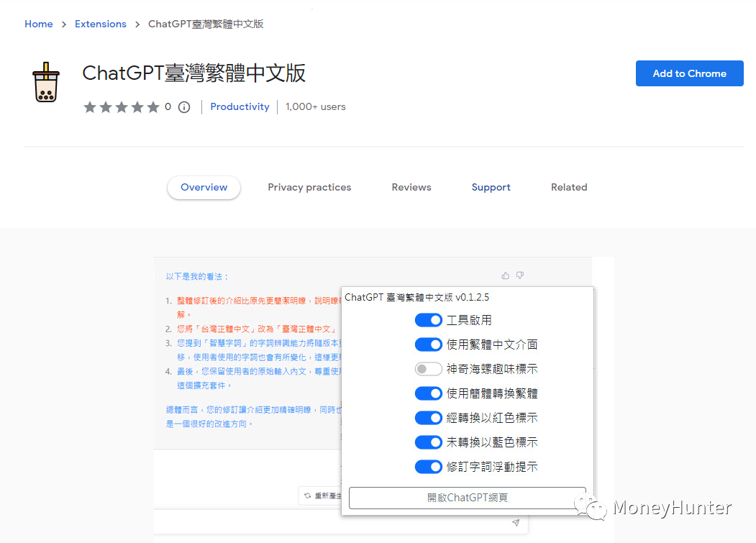Click the Add to Chrome button

click(690, 73)
